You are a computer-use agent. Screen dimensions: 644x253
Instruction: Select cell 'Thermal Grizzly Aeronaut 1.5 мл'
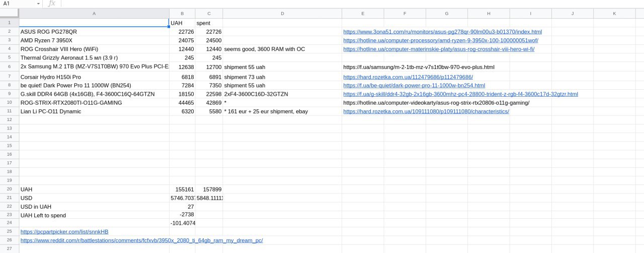94,57
